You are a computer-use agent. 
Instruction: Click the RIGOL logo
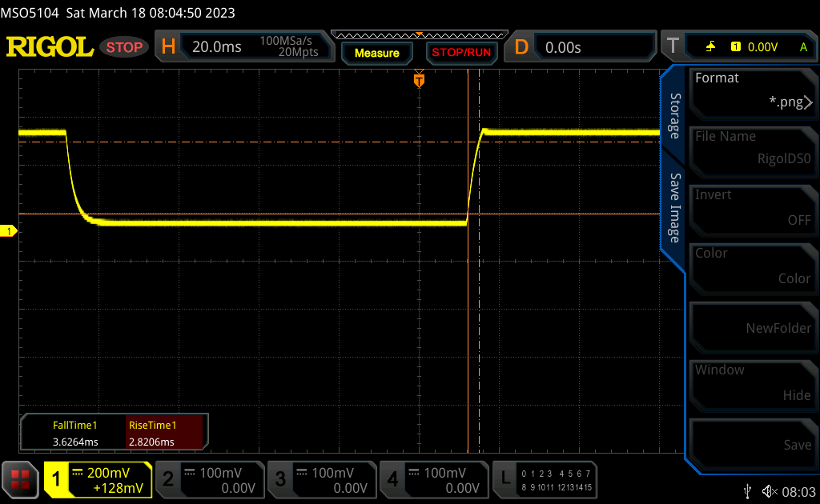[50, 47]
